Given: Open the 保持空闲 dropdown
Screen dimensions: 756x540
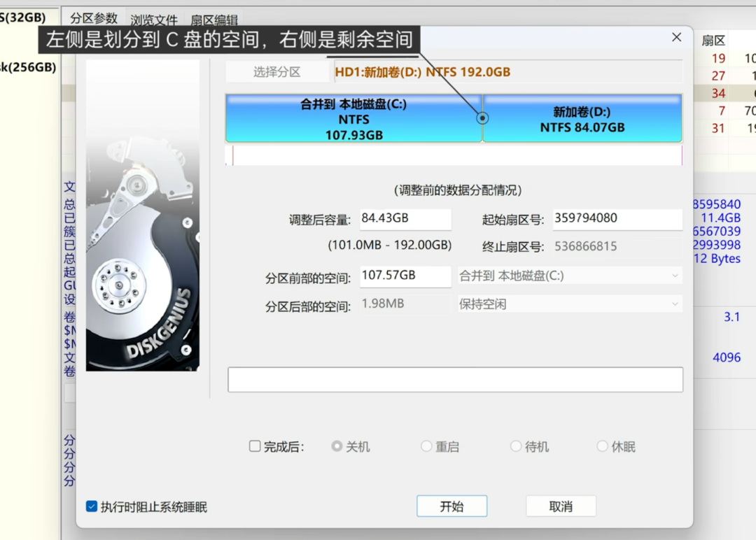Looking at the screenshot, I should [x=569, y=304].
